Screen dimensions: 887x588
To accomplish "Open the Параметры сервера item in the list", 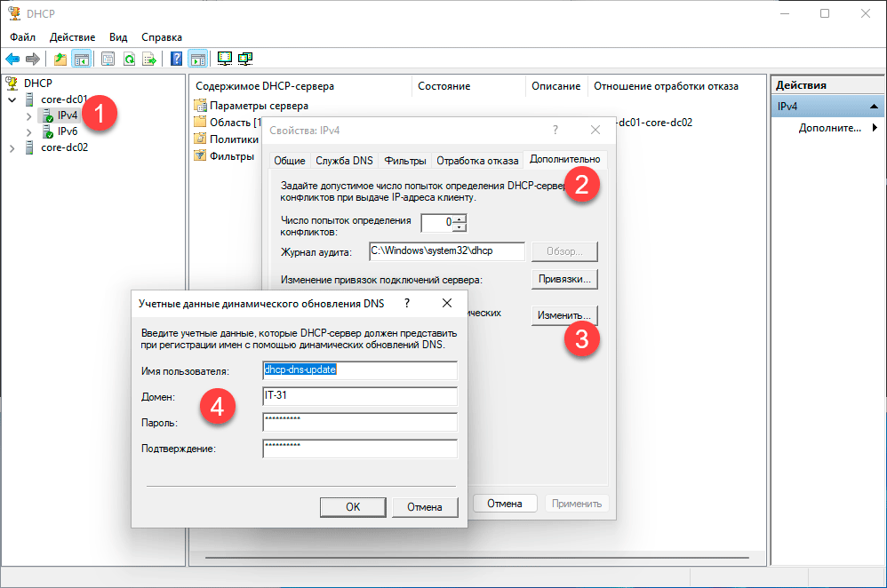I will 259,106.
